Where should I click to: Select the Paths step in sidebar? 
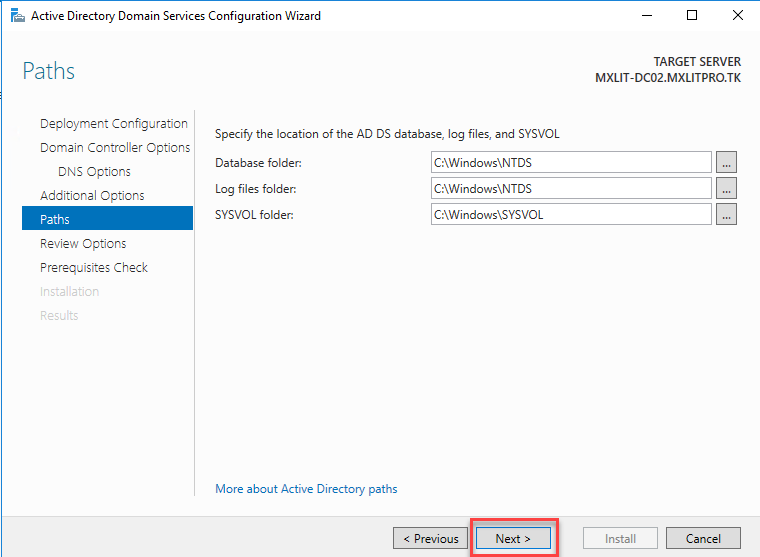(x=55, y=220)
